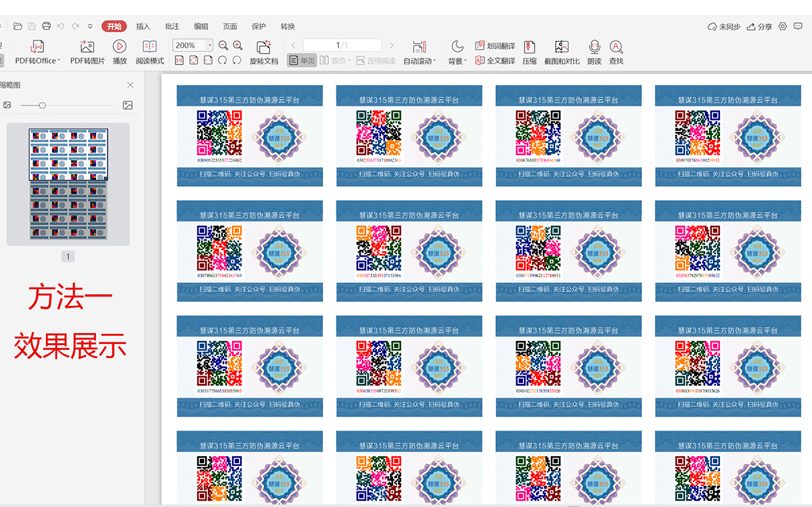Screen dimensions: 812x507
Task: Expand the 背景 dropdown arrow
Action: (x=466, y=61)
